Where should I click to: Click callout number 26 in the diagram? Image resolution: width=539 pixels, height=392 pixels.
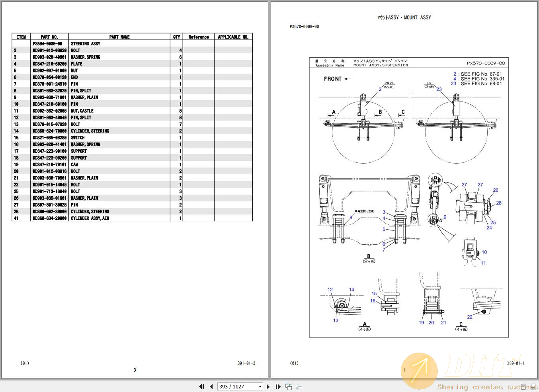click(x=496, y=190)
